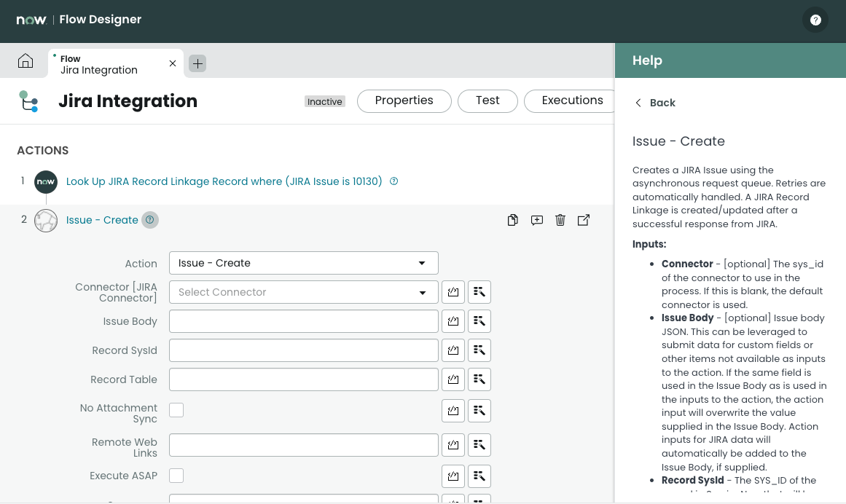Image resolution: width=846 pixels, height=504 pixels.
Task: Click the Home icon tab
Action: [x=26, y=62]
